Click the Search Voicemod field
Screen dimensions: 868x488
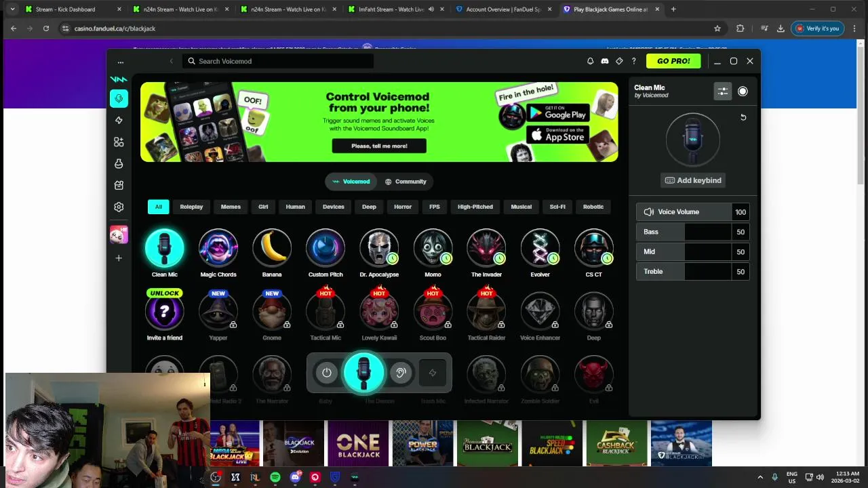[278, 61]
